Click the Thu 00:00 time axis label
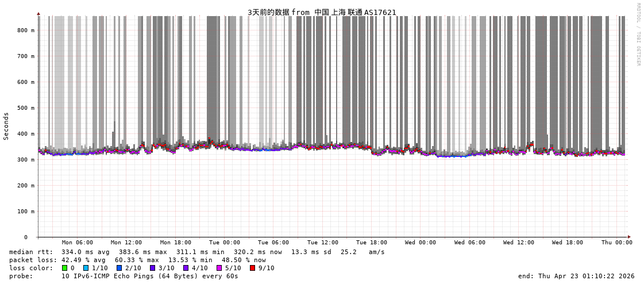This screenshot has height=284, width=644. point(616,243)
